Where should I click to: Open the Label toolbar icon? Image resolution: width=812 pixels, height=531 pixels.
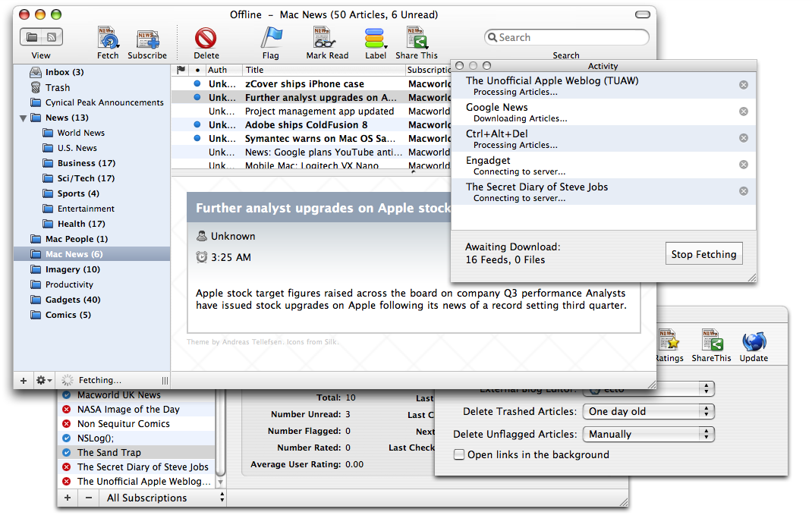pyautogui.click(x=374, y=38)
